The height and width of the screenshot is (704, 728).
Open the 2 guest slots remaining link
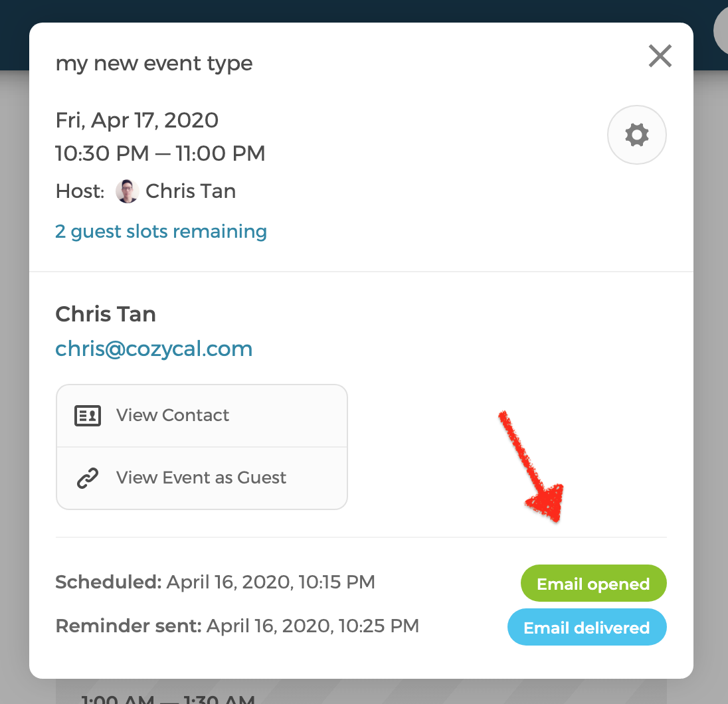point(161,231)
